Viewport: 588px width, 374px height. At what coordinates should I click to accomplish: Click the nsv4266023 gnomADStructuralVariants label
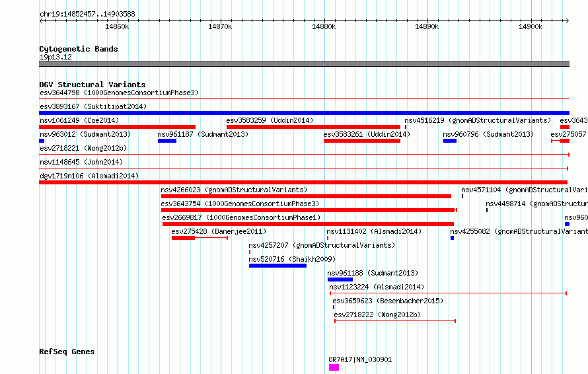pos(234,190)
